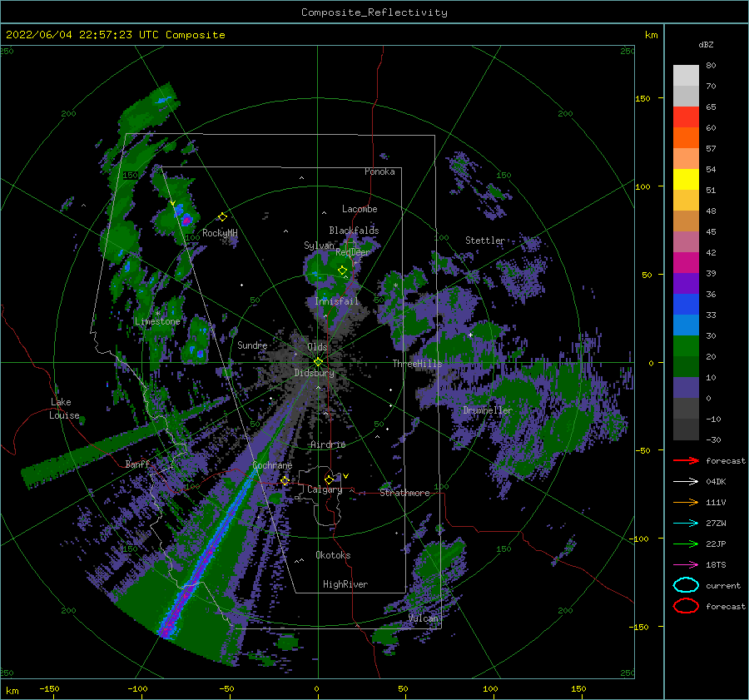This screenshot has height=700, width=749.
Task: Click the bright red legend color swatch
Action: tap(686, 117)
